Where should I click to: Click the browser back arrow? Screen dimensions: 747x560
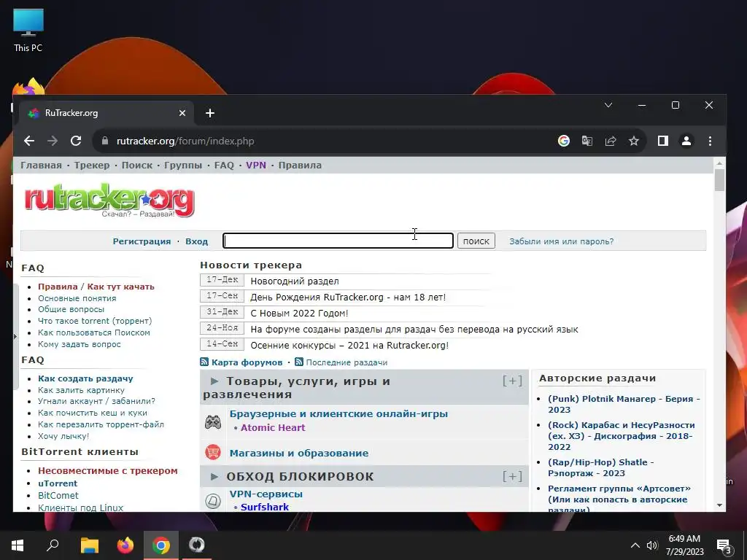pos(29,141)
